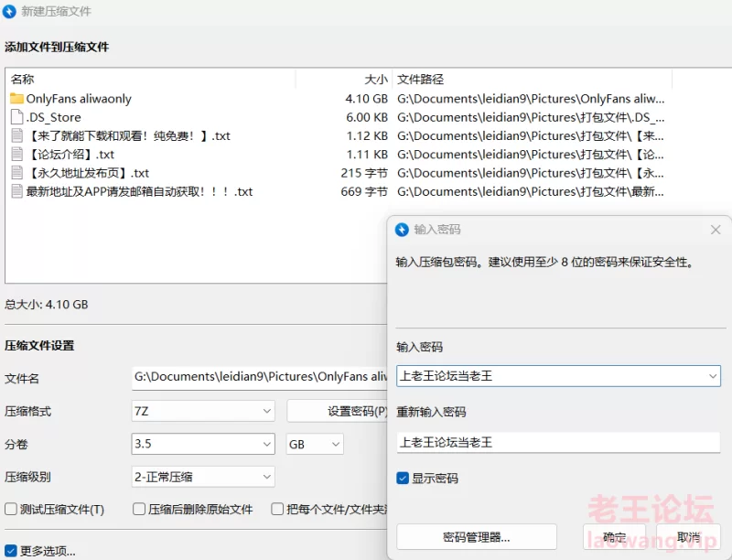Click the 取消 button
Screen dimensions: 732x560
tap(689, 537)
